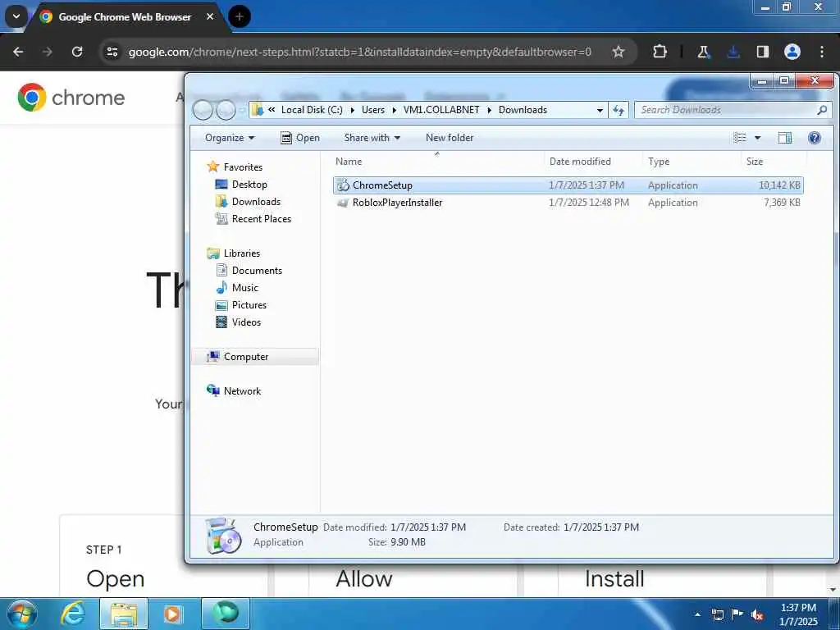Click the Chrome address bar URL
The image size is (840, 630).
click(359, 52)
